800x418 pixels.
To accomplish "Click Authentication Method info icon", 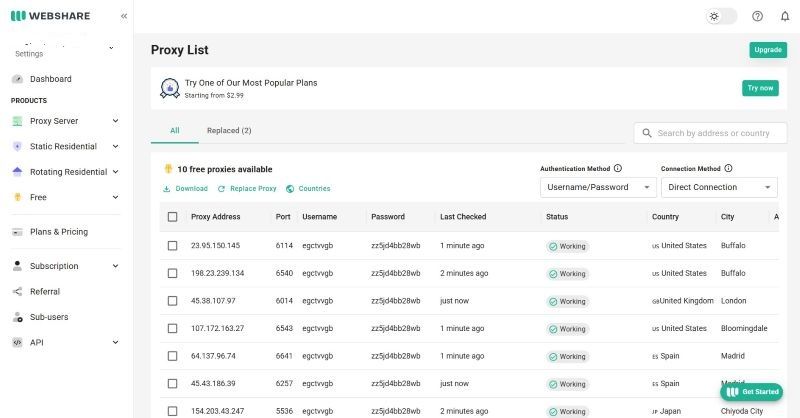I will (x=618, y=168).
